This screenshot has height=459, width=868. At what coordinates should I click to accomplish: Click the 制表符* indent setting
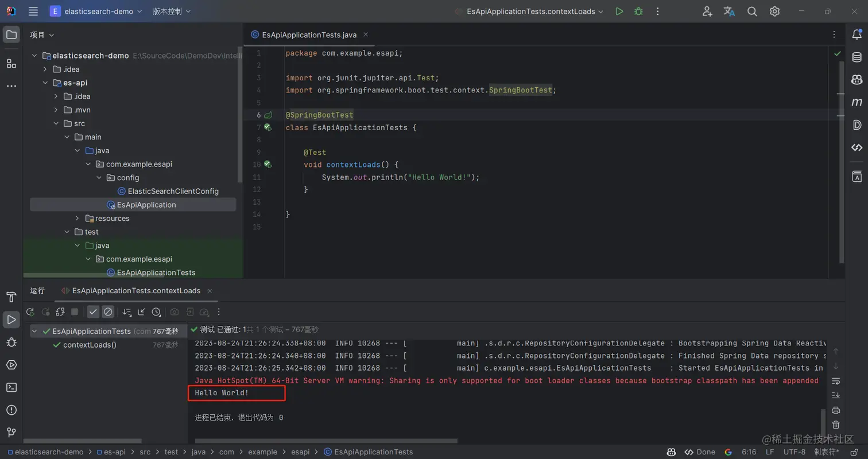[827, 452]
